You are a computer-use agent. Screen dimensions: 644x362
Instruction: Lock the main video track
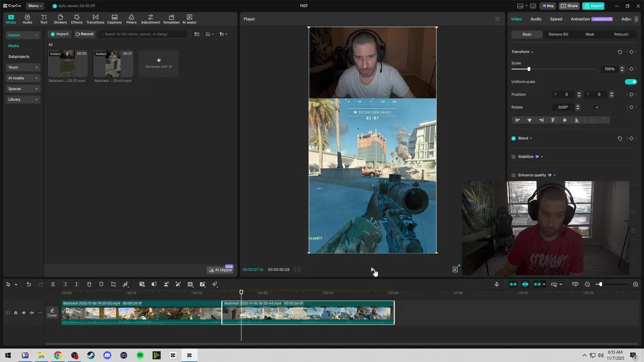pos(16,313)
